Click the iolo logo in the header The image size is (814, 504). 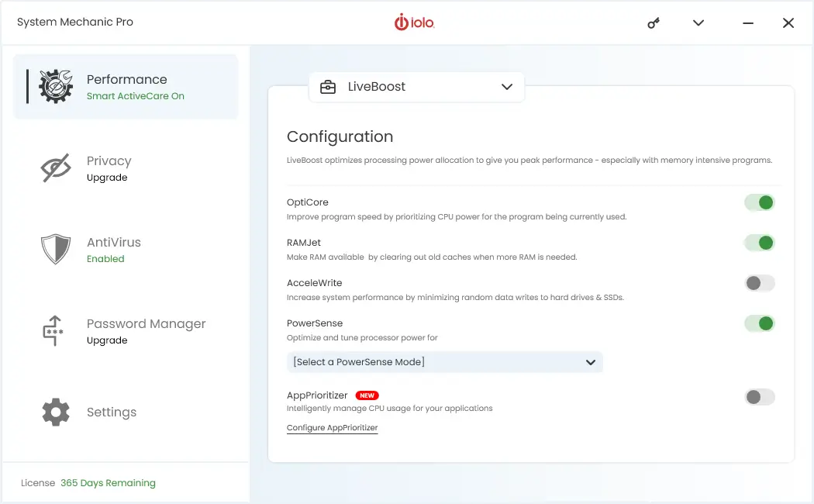[415, 22]
